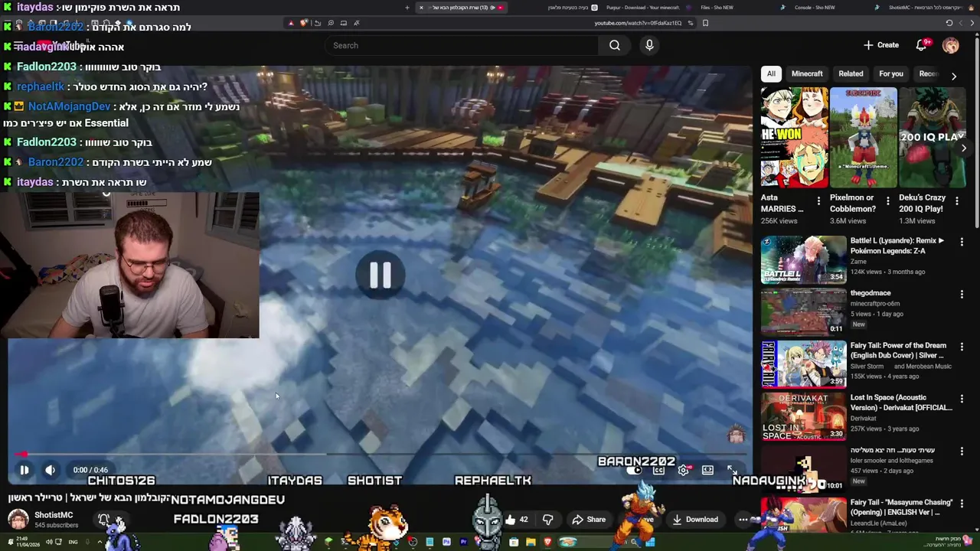
Task: Pause the video with the player pause button
Action: 24,470
